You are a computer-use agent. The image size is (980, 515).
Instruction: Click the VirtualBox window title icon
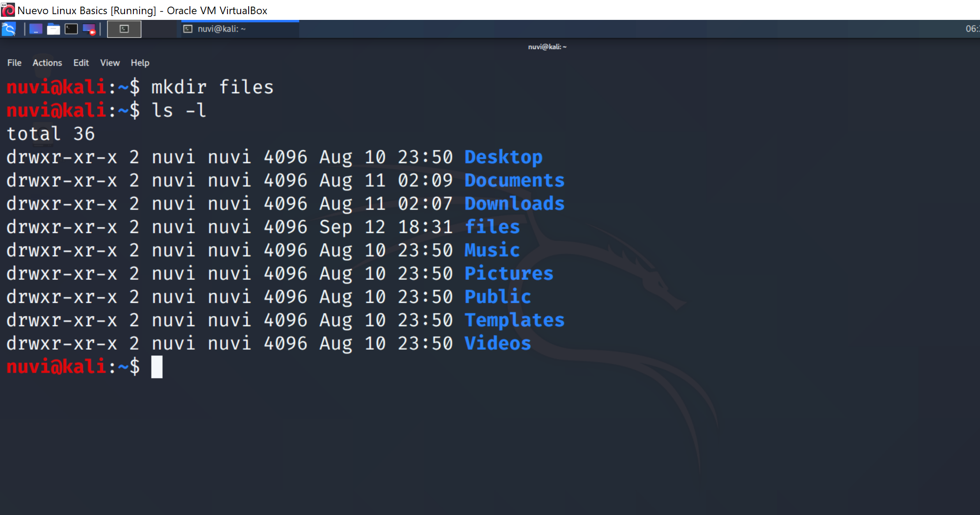pyautogui.click(x=8, y=10)
